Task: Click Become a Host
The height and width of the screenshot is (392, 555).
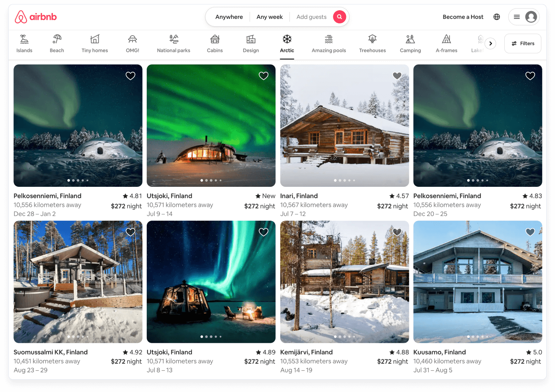Action: coord(463,17)
